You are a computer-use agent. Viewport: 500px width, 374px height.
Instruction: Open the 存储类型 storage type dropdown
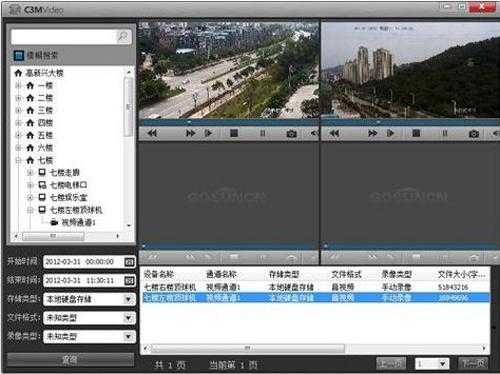pos(128,299)
